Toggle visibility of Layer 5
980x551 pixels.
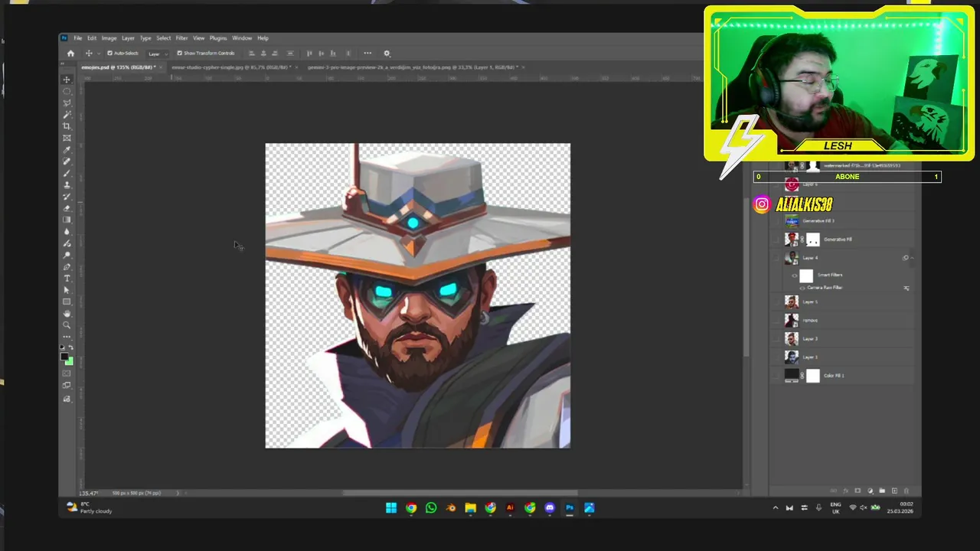pyautogui.click(x=776, y=302)
